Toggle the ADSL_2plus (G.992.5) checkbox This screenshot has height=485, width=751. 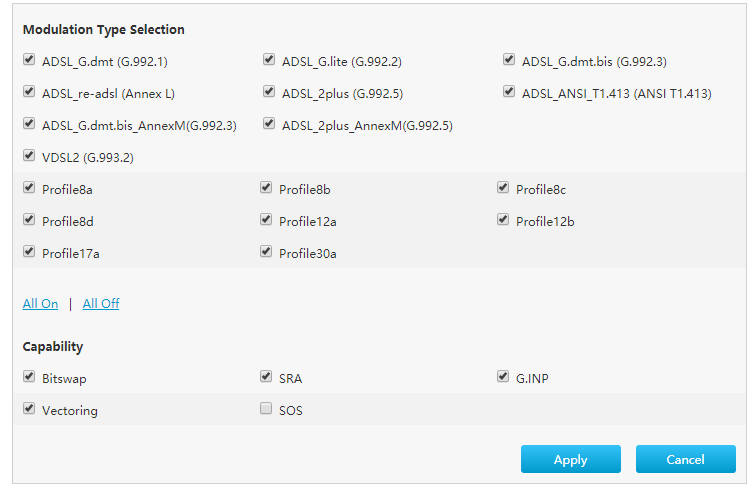[269, 91]
